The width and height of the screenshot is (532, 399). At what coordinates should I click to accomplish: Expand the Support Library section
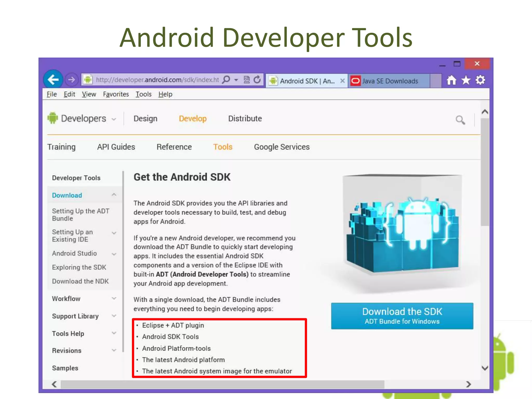coord(114,316)
